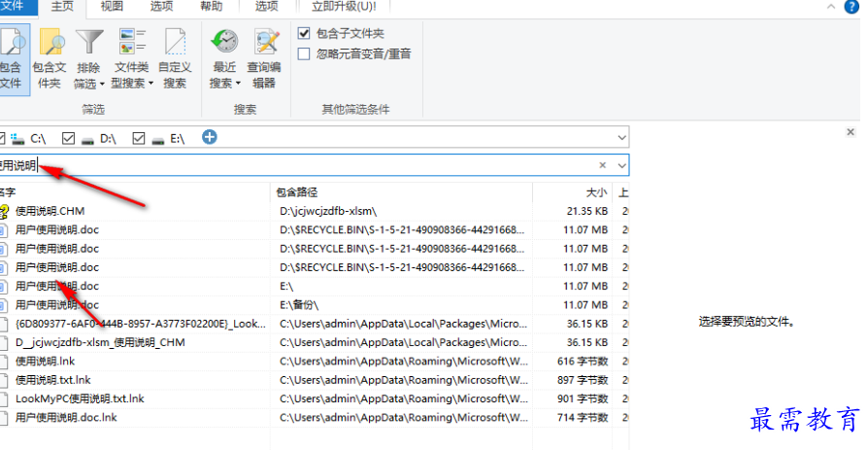Click the 最近搜索 clock icon
This screenshot has width=868, height=450.
[x=224, y=42]
